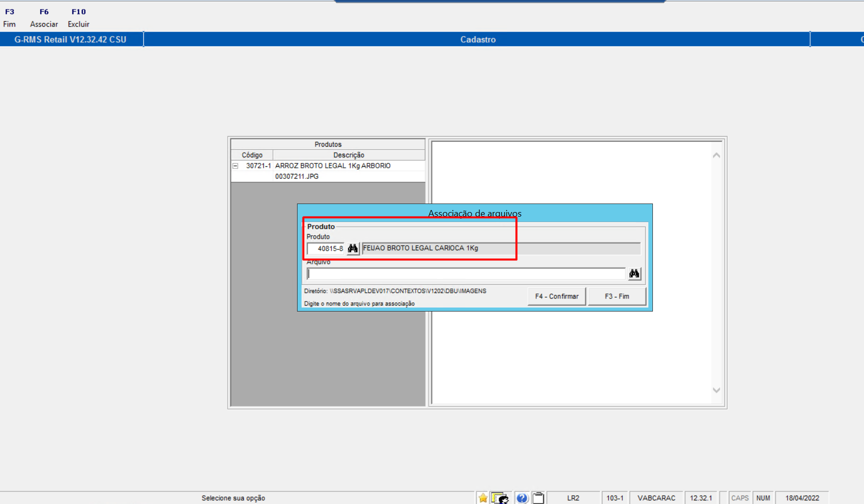Click scroll down arrow in preview pane
The height and width of the screenshot is (504, 864).
pyautogui.click(x=716, y=390)
